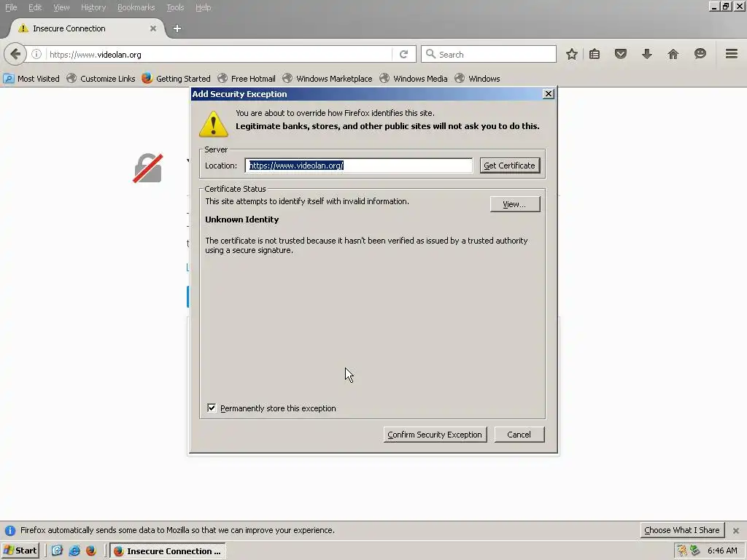Open the hamburger menu
The width and height of the screenshot is (747, 560).
(x=732, y=54)
